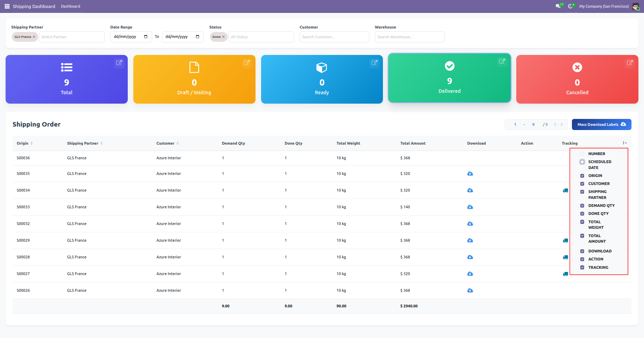Click download cloud icon for order S00035
Viewport: 644px width, 338px height.
pyautogui.click(x=470, y=174)
